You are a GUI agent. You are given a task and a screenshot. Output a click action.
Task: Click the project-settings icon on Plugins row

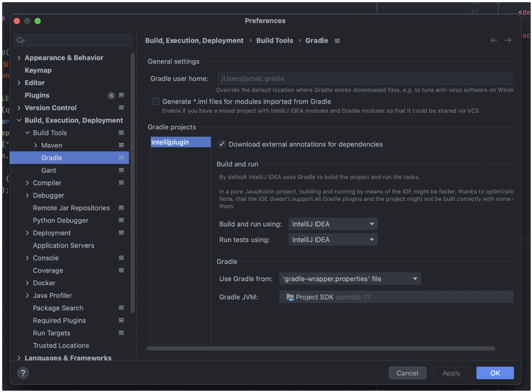coord(121,95)
